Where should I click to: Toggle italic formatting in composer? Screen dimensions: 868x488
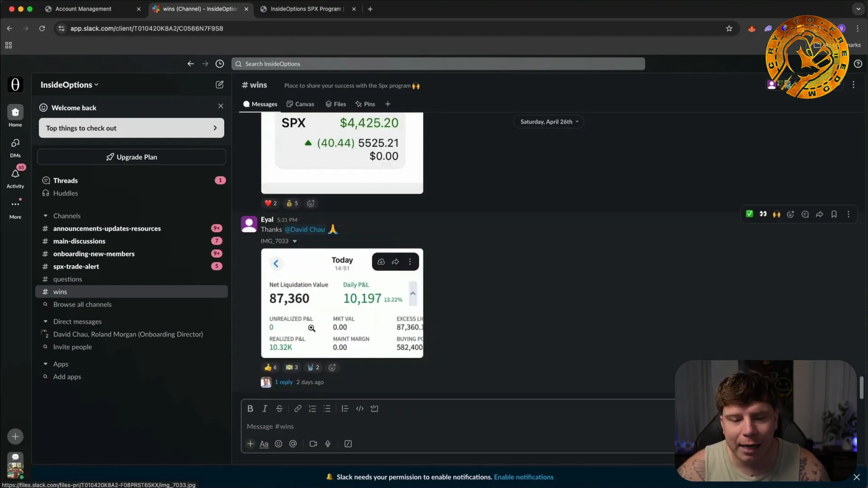(265, 408)
